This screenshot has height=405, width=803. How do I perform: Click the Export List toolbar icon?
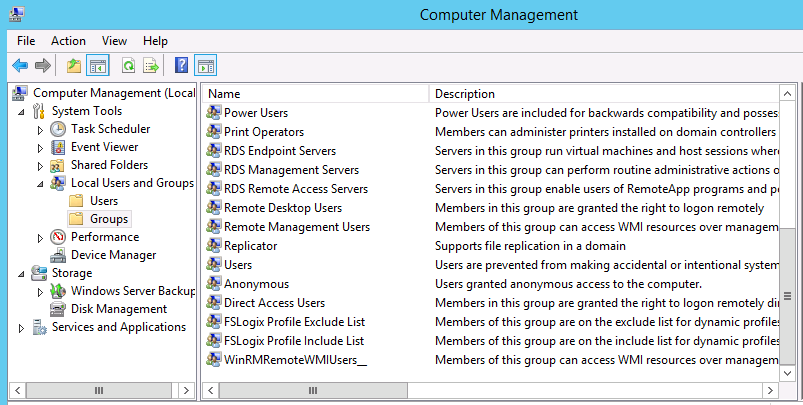point(151,66)
